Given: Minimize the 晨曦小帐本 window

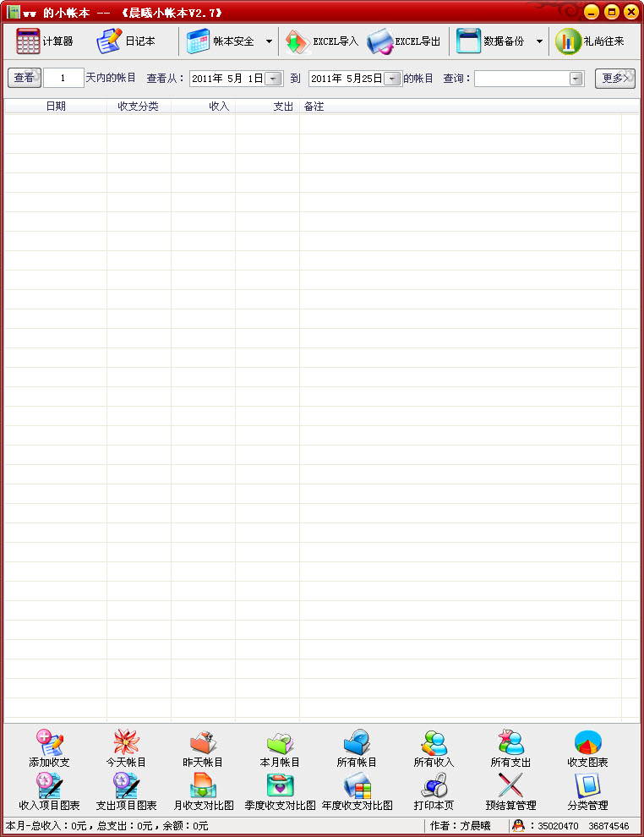Looking at the screenshot, I should point(591,12).
